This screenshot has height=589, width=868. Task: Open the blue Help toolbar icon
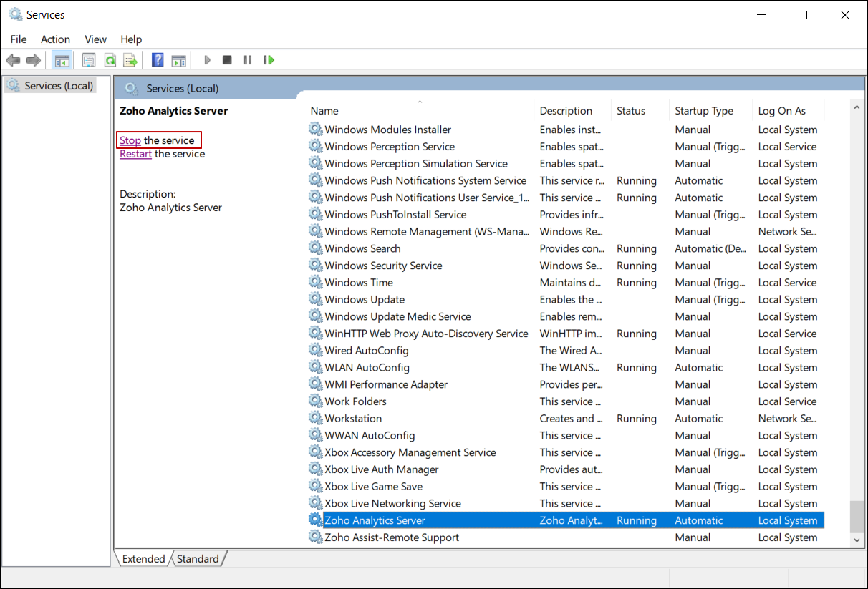click(158, 60)
